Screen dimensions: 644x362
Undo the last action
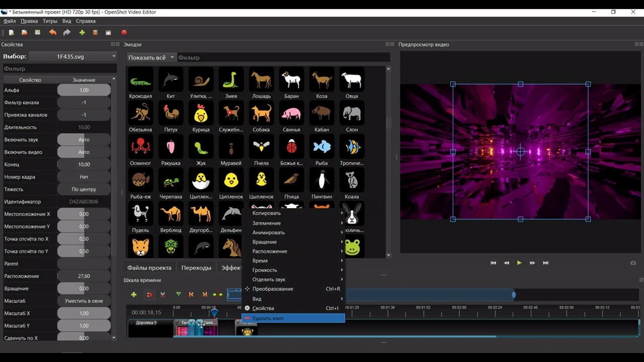click(x=53, y=33)
